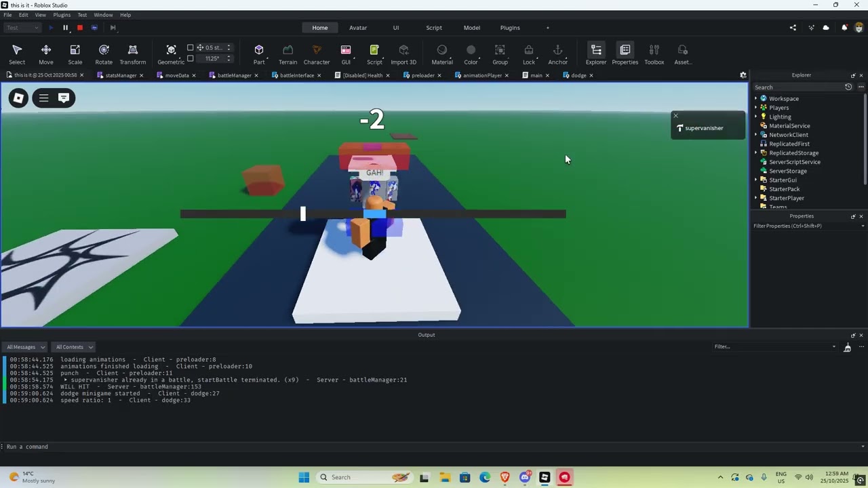The image size is (868, 488).
Task: Launch the Import 3D tool
Action: pos(403,54)
